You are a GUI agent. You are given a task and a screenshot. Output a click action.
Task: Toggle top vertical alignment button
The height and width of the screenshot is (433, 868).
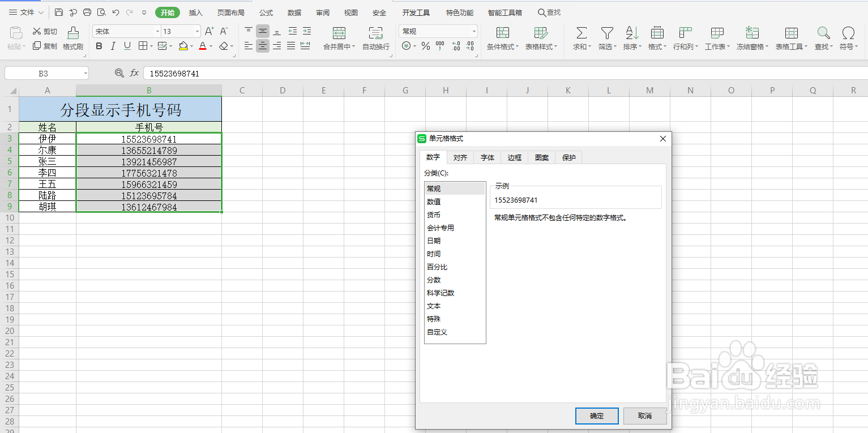click(x=249, y=31)
